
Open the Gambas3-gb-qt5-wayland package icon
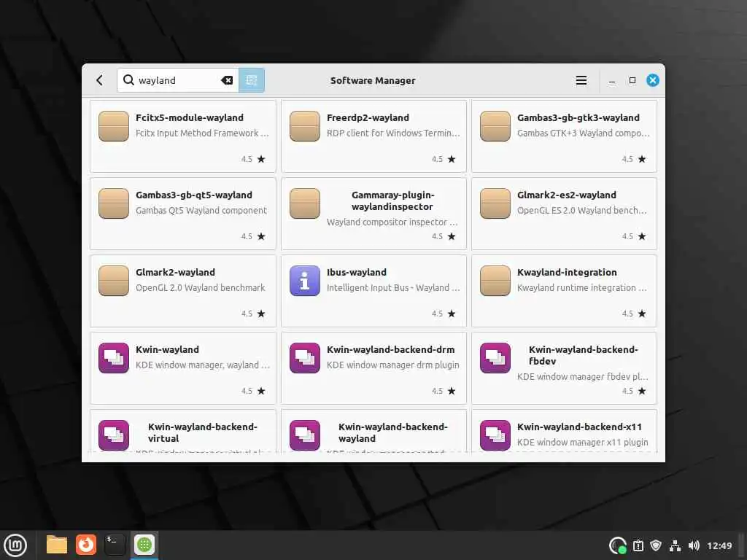click(113, 203)
